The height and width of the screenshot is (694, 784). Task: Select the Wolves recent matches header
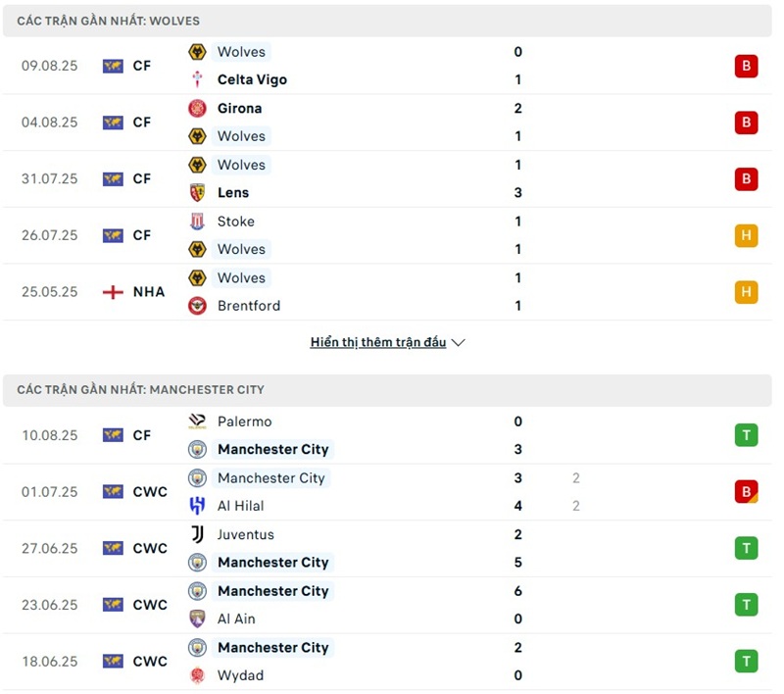coord(109,21)
